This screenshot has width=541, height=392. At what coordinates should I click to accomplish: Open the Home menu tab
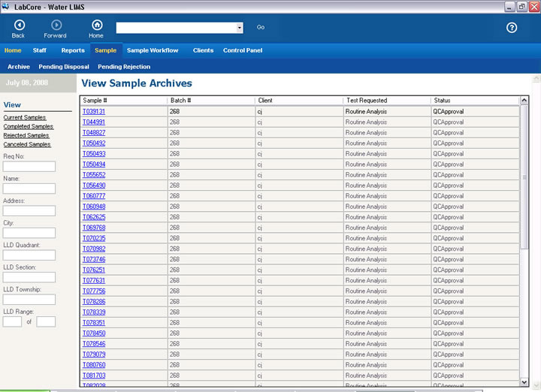coord(13,50)
